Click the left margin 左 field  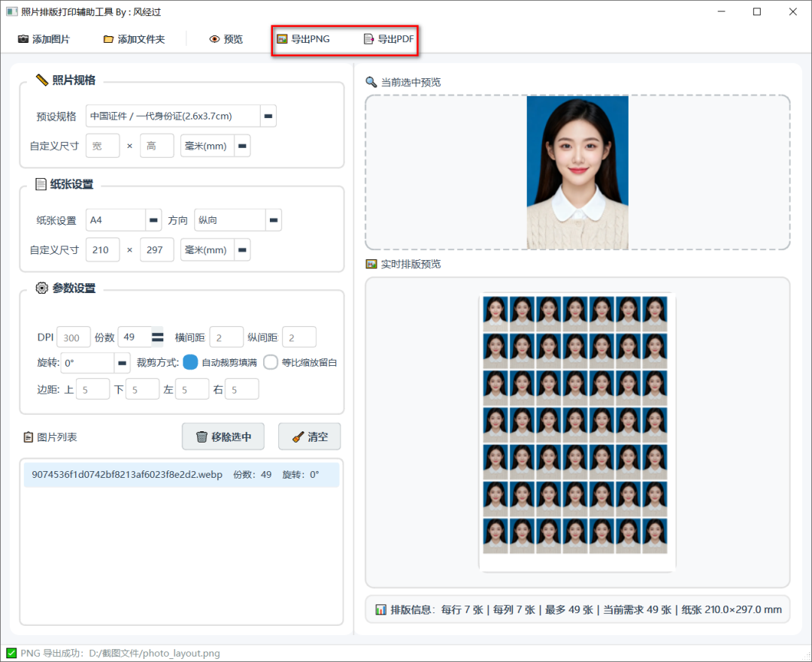click(192, 389)
